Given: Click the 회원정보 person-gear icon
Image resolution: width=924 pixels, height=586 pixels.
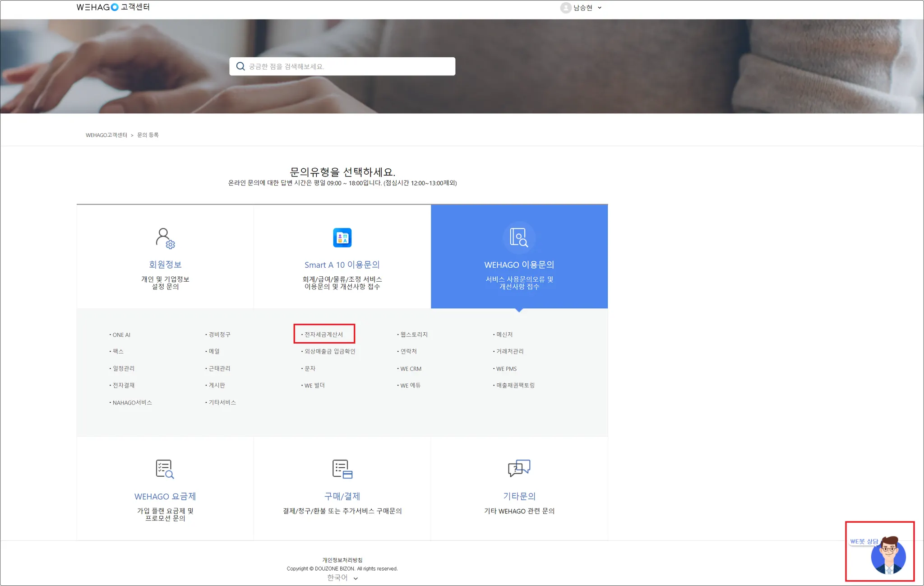Looking at the screenshot, I should pos(165,238).
